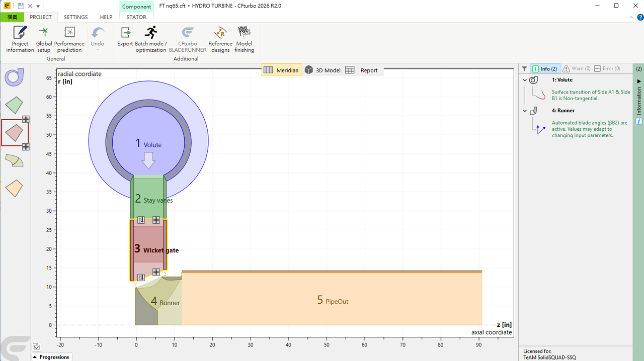644x361 pixels.
Task: Click the automated blade angles message
Action: [589, 129]
